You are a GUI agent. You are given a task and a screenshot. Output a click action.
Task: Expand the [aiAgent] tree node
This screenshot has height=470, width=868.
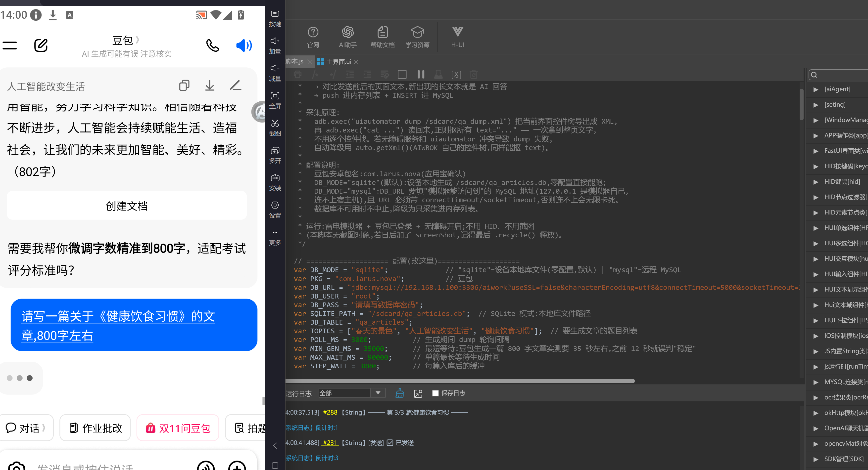pos(816,89)
